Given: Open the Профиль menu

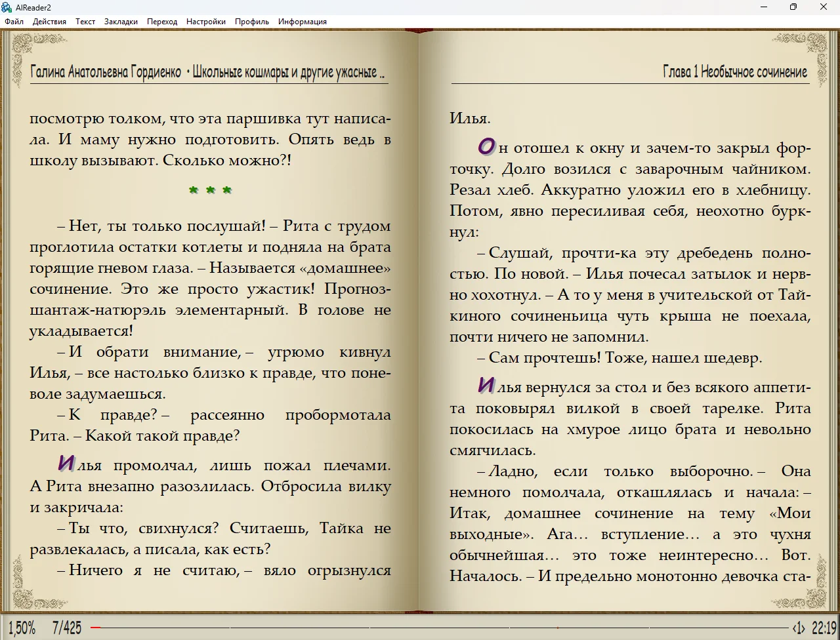Looking at the screenshot, I should [252, 22].
